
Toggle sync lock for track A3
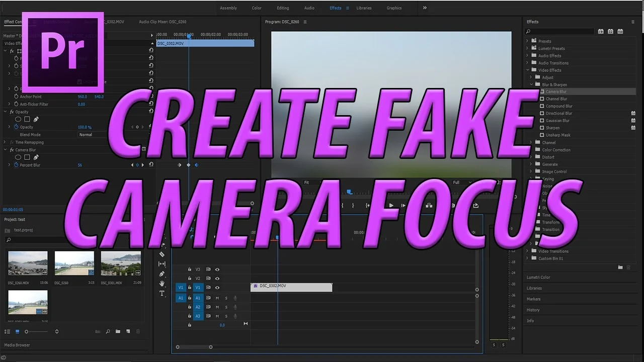pos(208,316)
